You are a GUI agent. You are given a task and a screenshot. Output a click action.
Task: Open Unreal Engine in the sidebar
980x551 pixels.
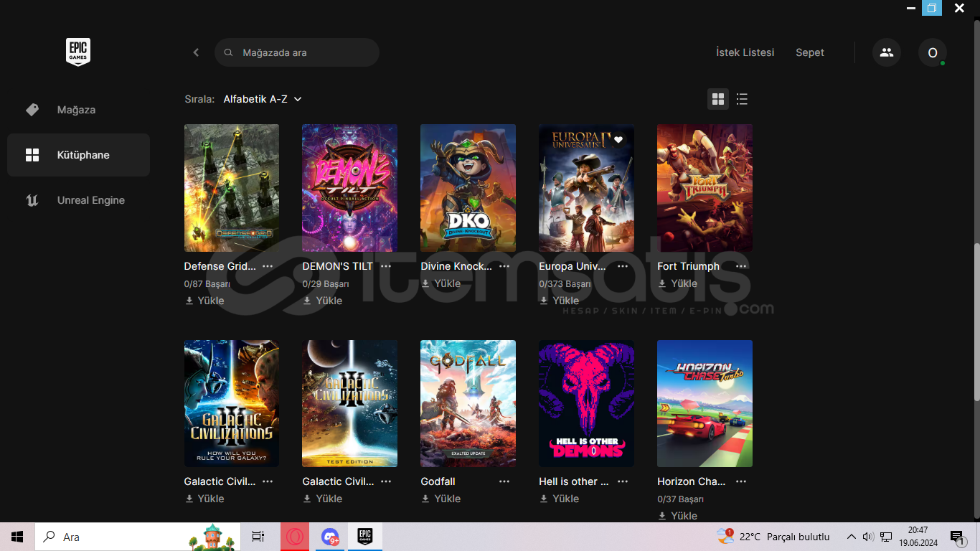(78, 200)
